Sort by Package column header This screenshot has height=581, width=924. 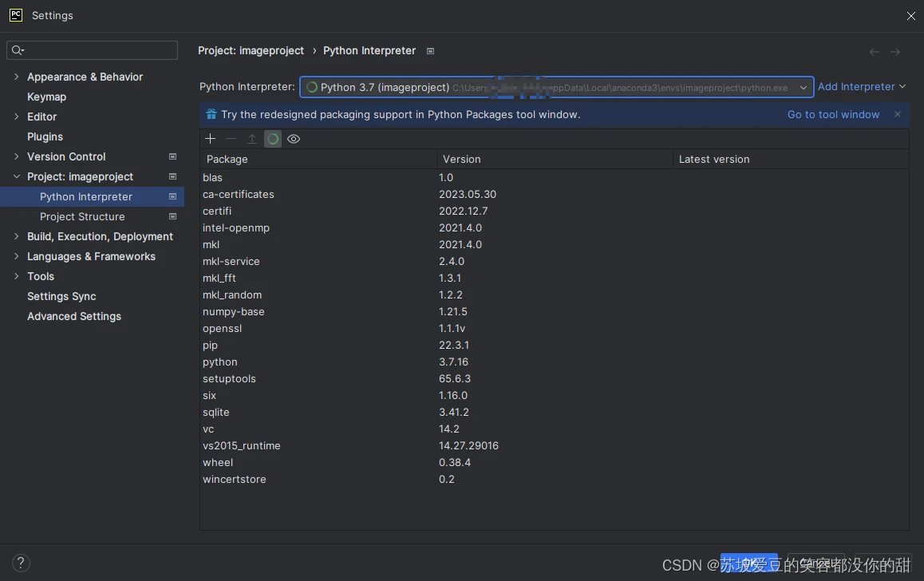click(318, 159)
